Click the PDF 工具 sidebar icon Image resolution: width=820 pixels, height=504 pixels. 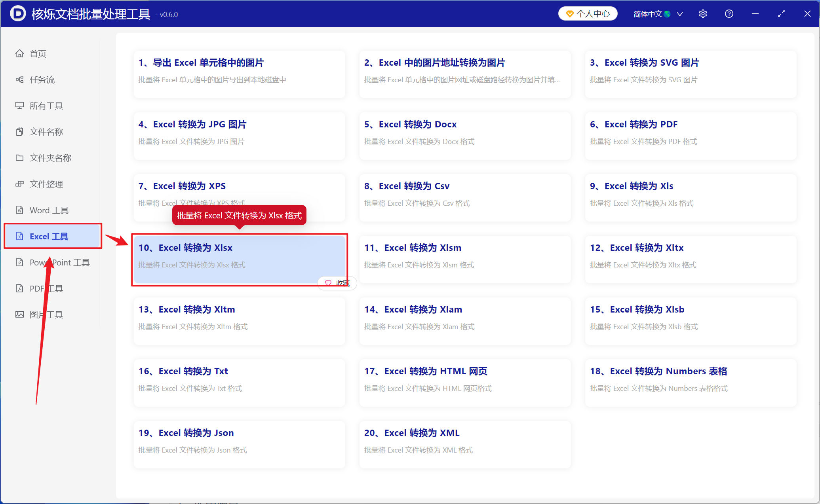(19, 288)
